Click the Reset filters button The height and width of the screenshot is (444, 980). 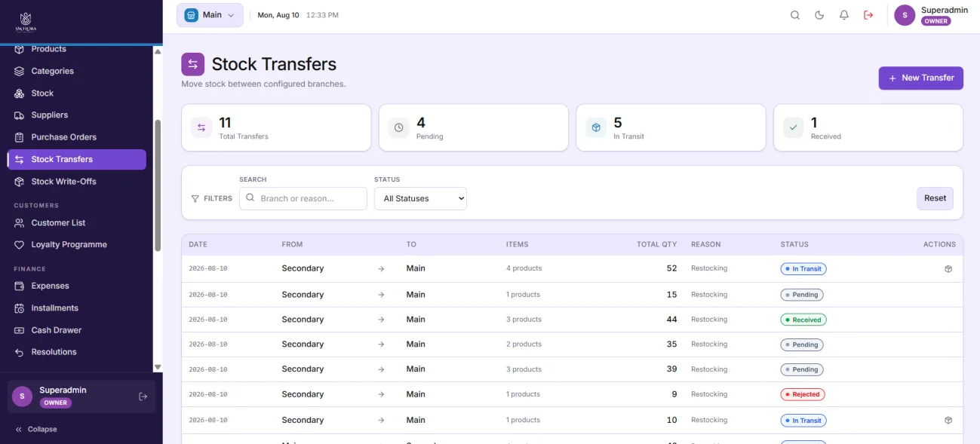935,198
